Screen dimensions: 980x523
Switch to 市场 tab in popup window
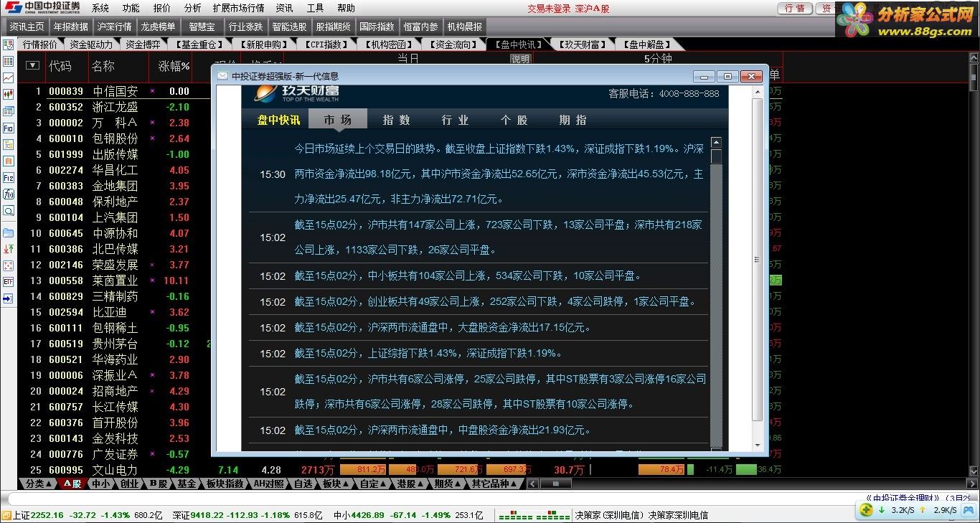(x=338, y=120)
